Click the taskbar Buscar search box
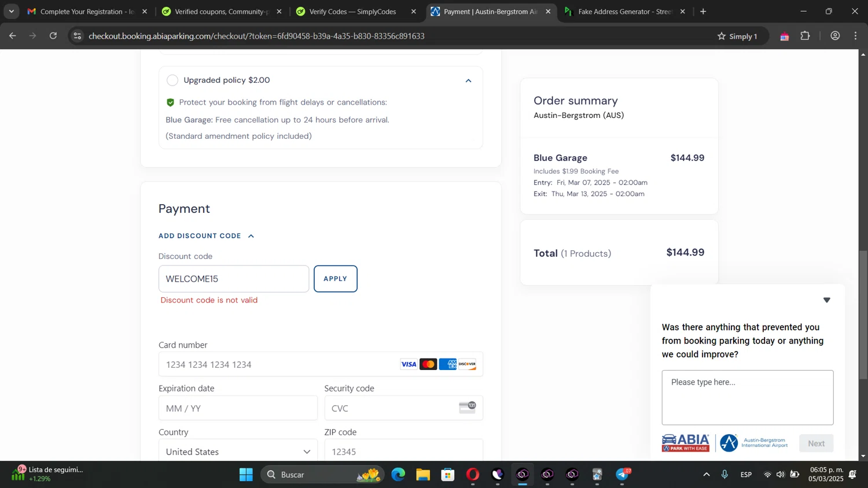Screen dimensions: 868x488 pyautogui.click(x=322, y=475)
